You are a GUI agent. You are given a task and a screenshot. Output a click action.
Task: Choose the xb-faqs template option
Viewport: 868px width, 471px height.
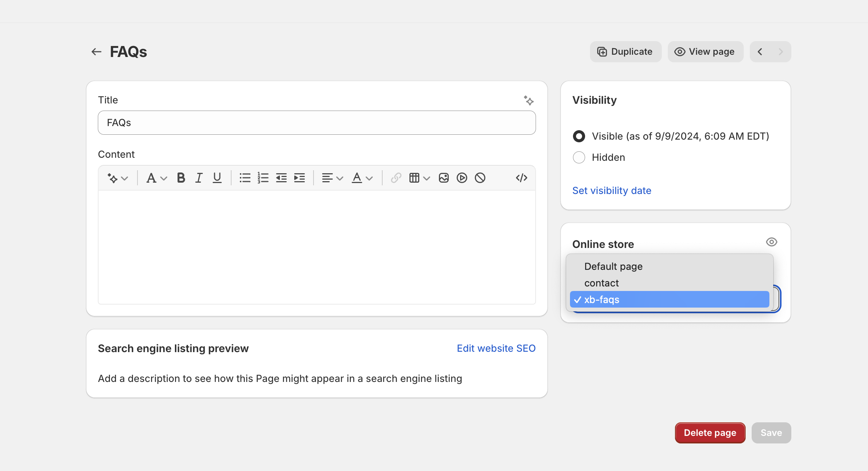[x=669, y=300]
